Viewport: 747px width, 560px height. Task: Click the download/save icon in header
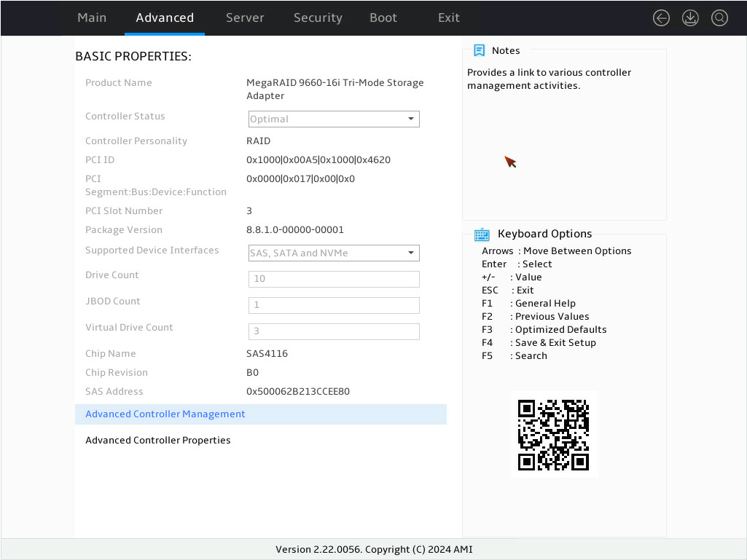[690, 18]
